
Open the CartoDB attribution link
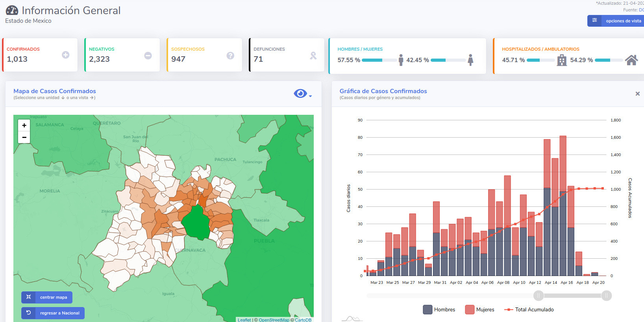pos(303,320)
